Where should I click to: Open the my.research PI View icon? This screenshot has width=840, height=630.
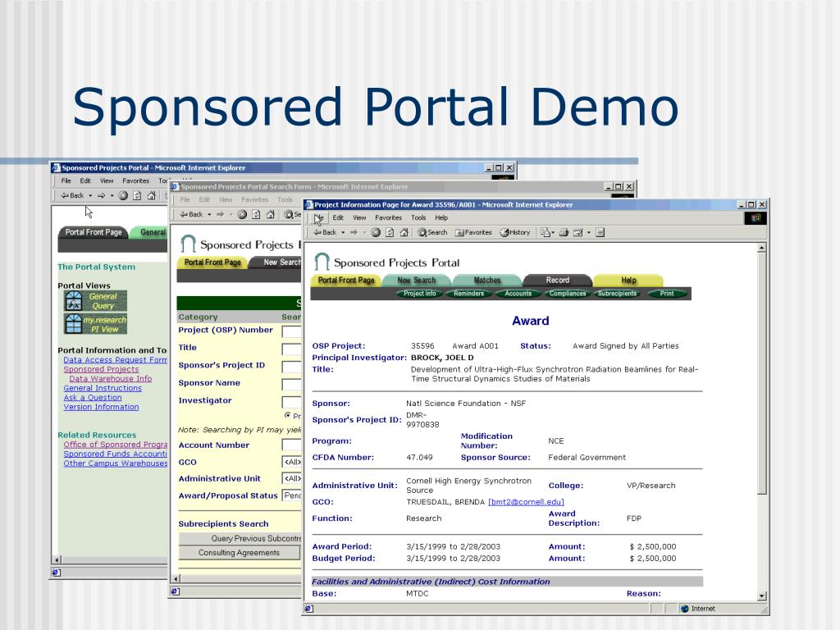pos(95,324)
